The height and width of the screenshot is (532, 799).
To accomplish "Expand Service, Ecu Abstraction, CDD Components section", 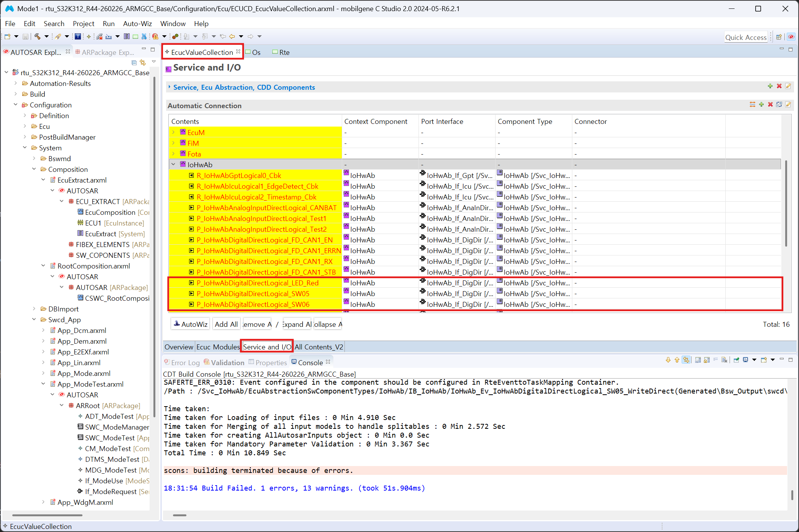I will 169,87.
